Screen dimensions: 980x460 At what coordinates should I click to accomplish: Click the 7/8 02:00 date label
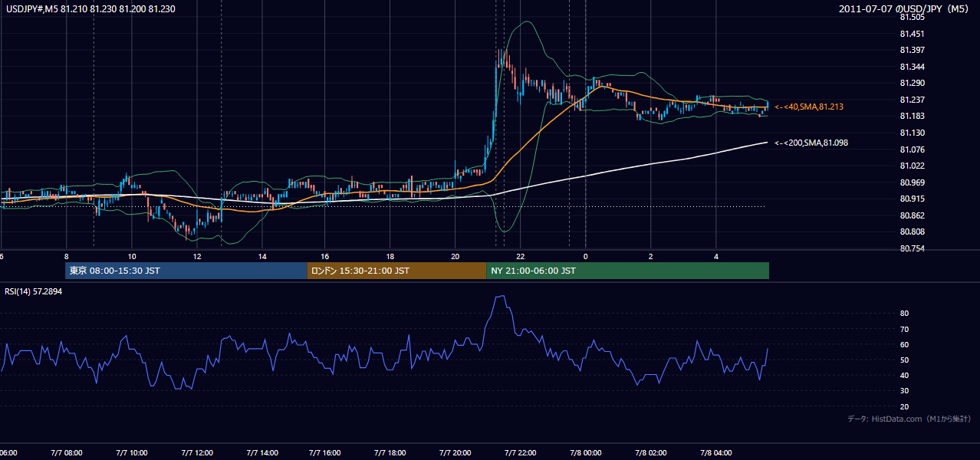coord(651,452)
